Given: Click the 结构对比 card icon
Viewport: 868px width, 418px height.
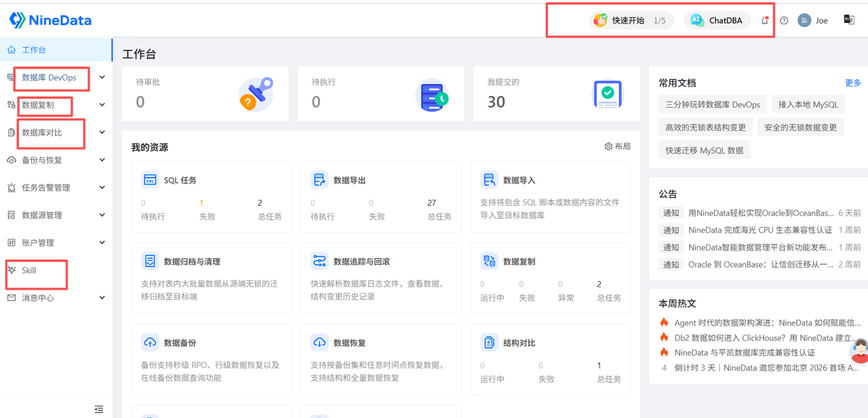Looking at the screenshot, I should pos(489,343).
